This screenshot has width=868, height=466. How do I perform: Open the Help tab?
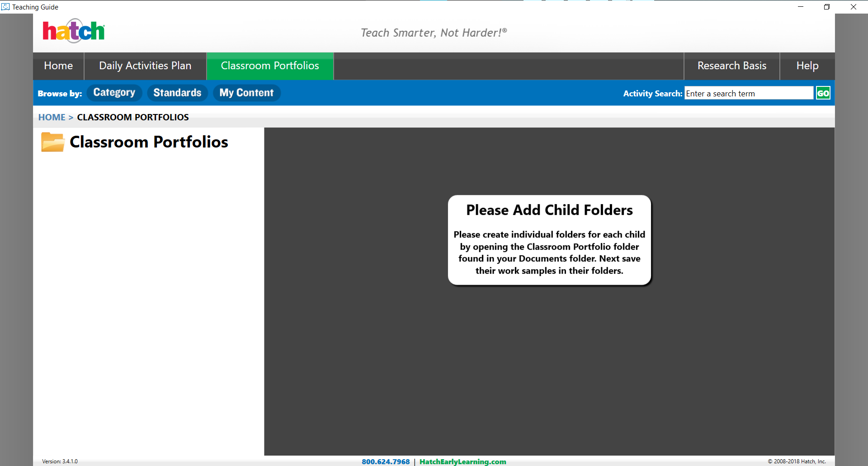807,66
